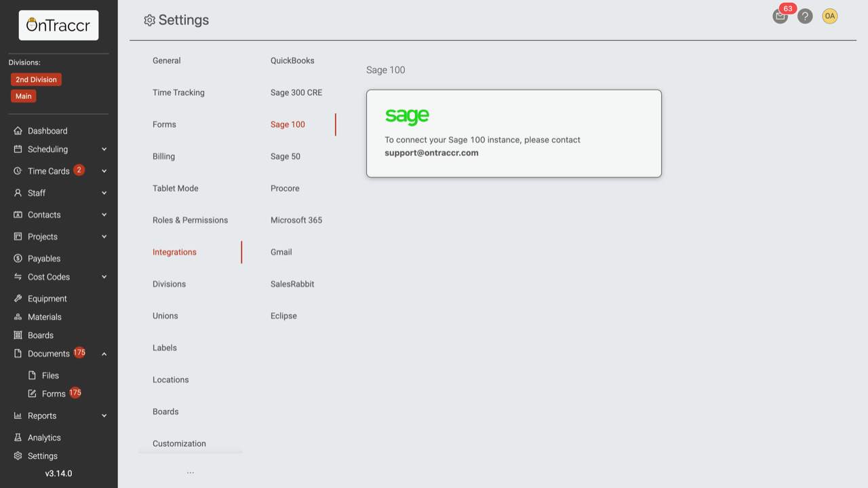Open Billing settings section
Screen dimensions: 868x488
(163, 156)
